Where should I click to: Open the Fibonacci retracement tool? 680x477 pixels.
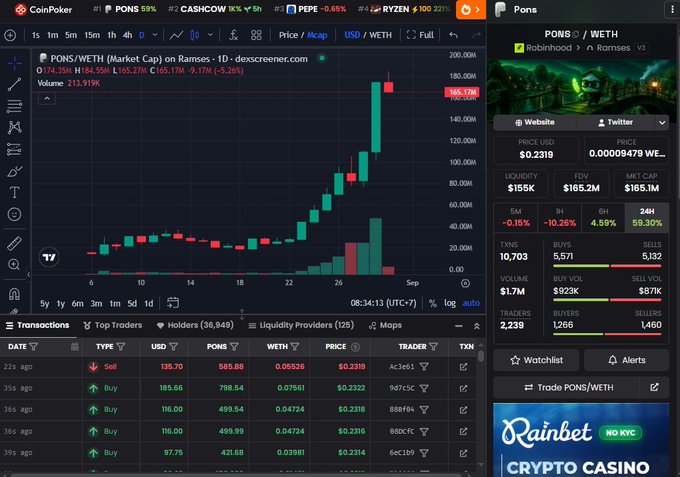tap(14, 106)
